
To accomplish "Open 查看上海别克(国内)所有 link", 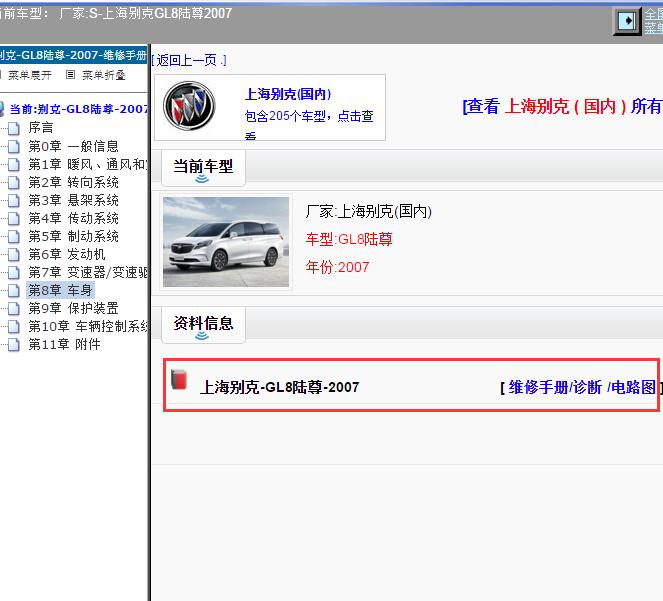I will pos(562,106).
